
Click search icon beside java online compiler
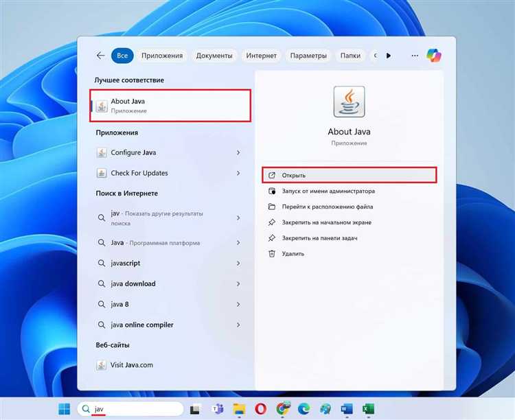[x=102, y=325]
